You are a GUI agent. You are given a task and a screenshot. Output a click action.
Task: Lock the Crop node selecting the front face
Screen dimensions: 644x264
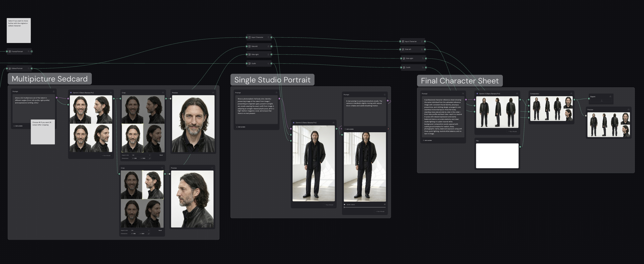tap(163, 93)
